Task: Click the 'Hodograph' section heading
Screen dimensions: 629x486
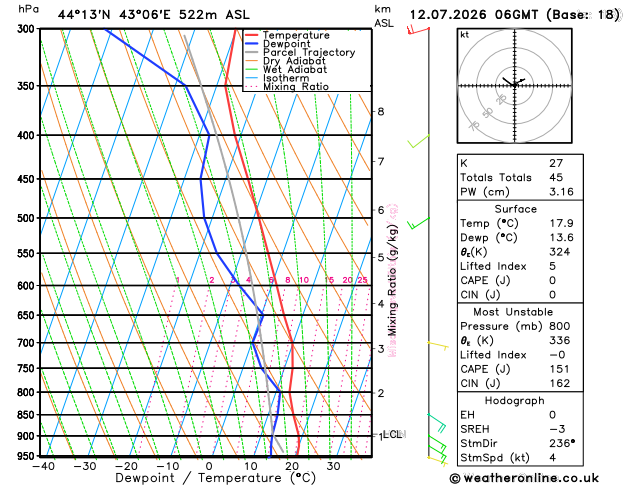Action: (514, 401)
